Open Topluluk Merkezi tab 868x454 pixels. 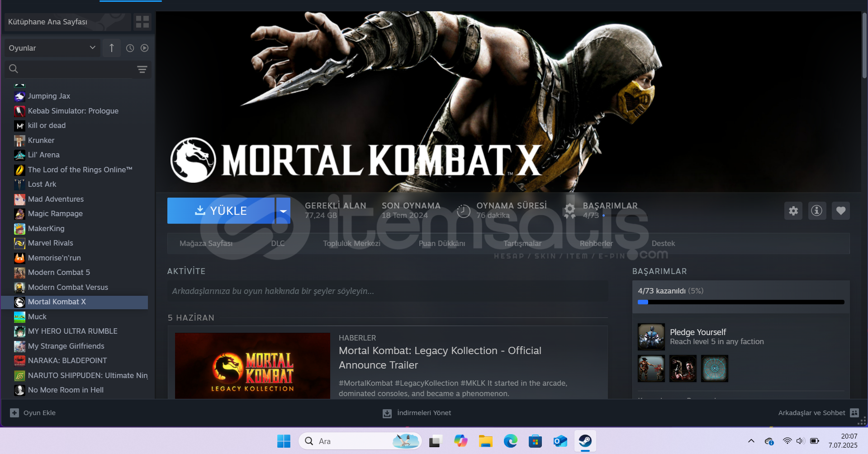(351, 243)
